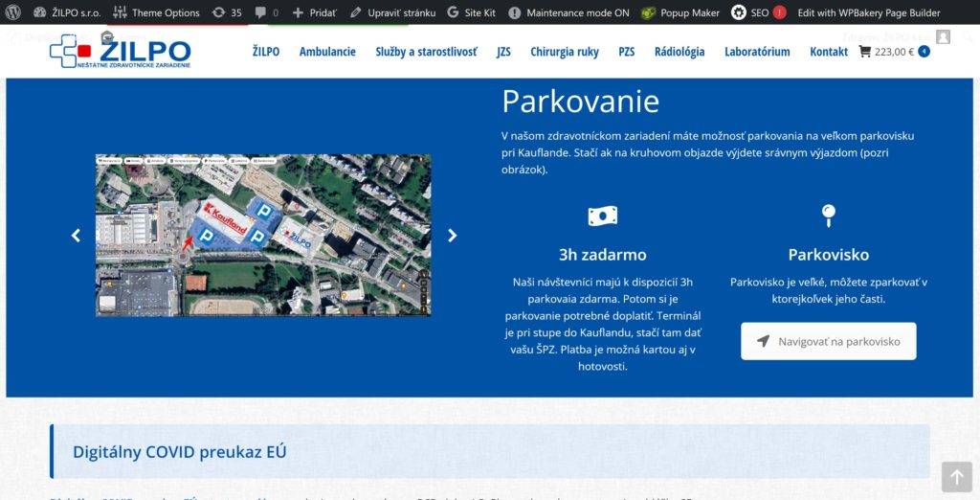Show previous slide with left arrow
980x500 pixels.
click(76, 236)
